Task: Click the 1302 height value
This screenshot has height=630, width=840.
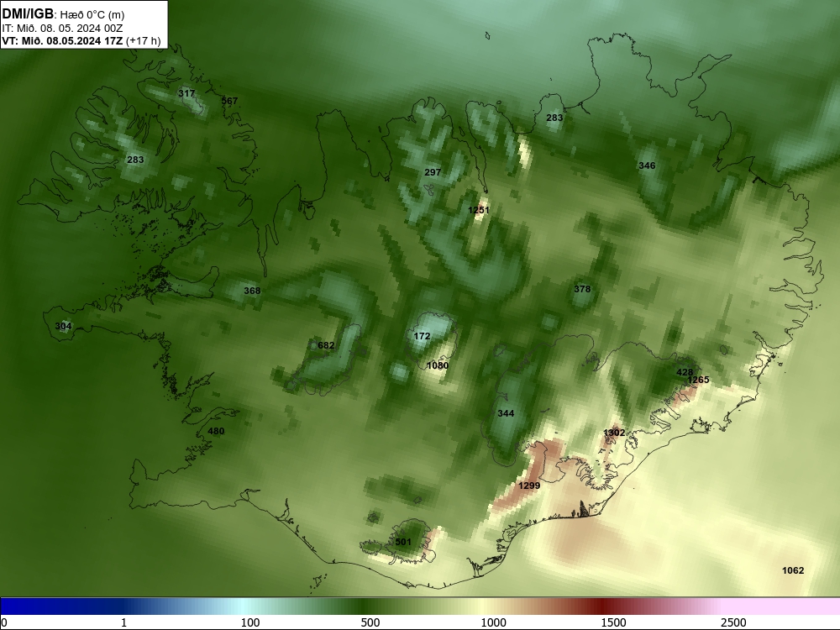Action: coord(614,433)
